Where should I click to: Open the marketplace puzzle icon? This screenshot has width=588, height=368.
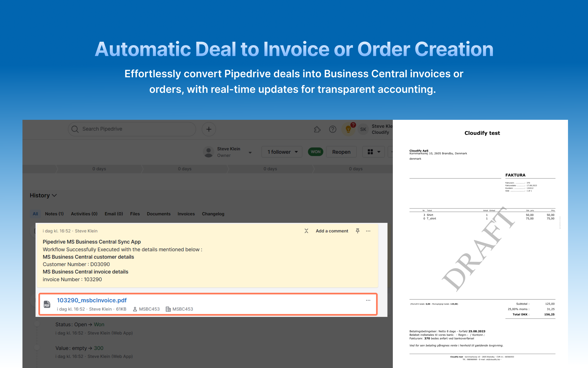[317, 129]
